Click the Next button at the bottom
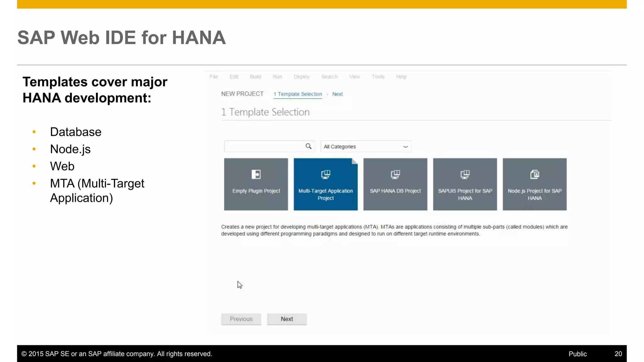 [287, 319]
